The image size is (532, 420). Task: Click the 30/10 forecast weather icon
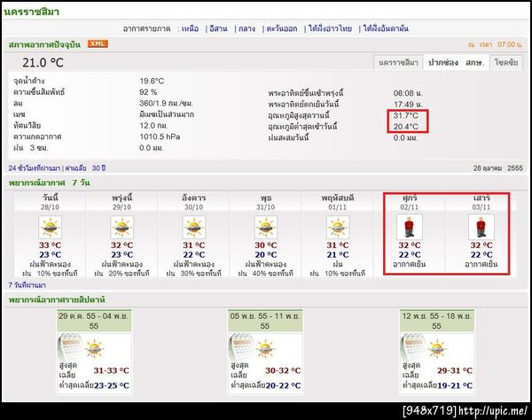coord(194,227)
